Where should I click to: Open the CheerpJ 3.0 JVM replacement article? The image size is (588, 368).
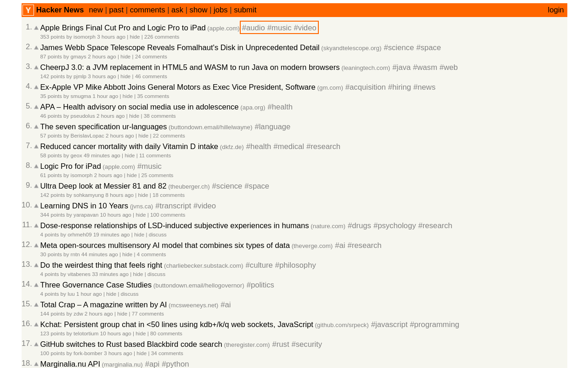190,68
